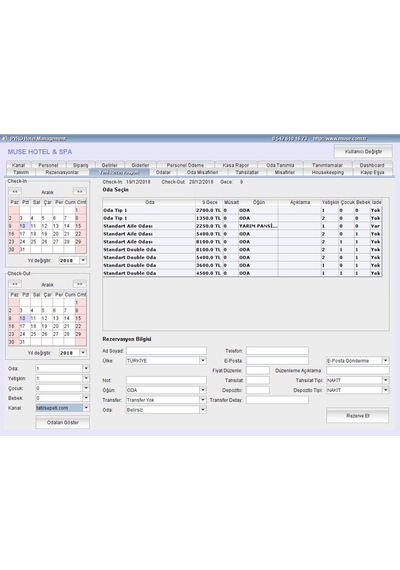Switch to the Rezervasyonlar tab
The image size is (400, 570).
62,172
